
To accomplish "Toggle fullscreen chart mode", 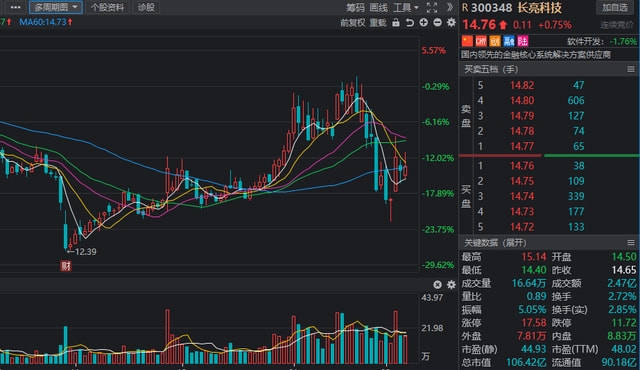I will click(431, 7).
